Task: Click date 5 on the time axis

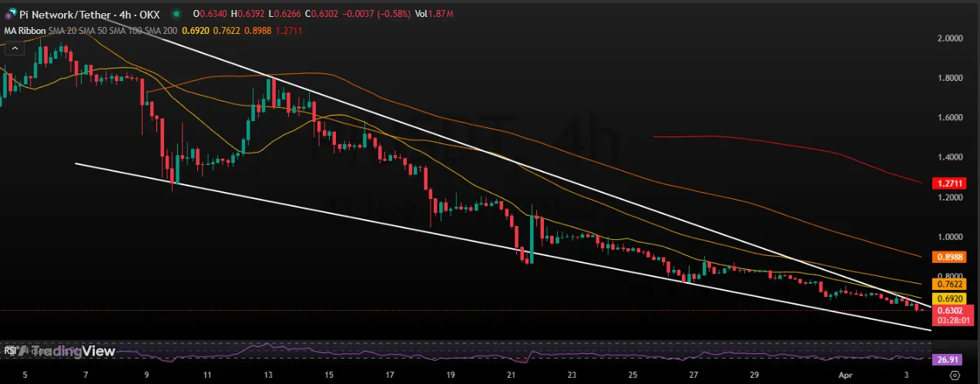Action: (x=25, y=376)
